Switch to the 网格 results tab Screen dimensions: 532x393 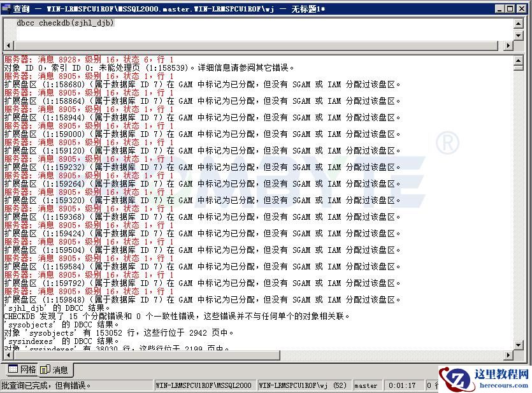[x=22, y=369]
